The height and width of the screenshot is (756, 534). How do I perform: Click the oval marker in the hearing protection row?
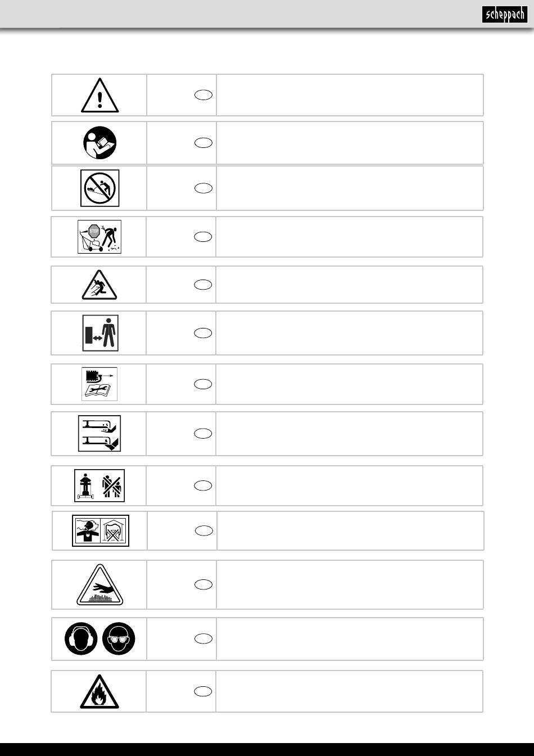pyautogui.click(x=204, y=638)
